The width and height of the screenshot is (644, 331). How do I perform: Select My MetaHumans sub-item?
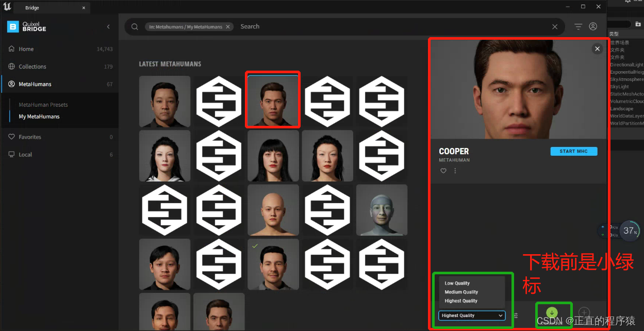point(39,117)
